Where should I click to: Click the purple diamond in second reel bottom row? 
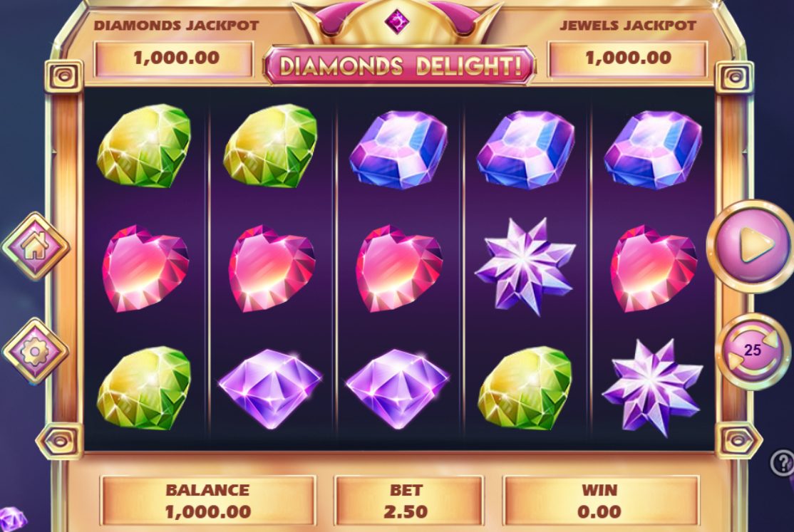(270, 389)
